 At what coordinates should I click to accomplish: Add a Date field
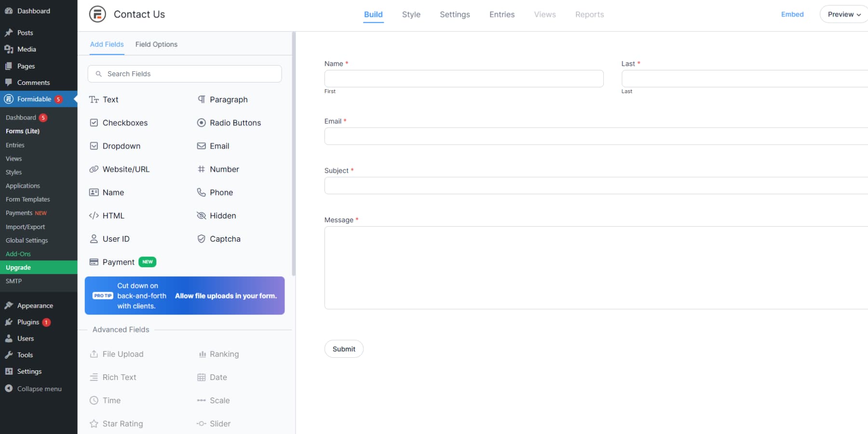(x=218, y=377)
